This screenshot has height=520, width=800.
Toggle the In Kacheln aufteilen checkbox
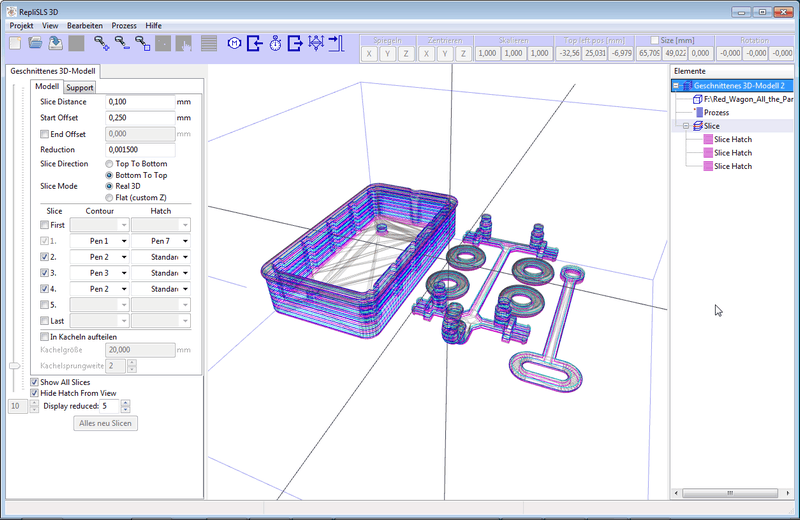click(44, 337)
